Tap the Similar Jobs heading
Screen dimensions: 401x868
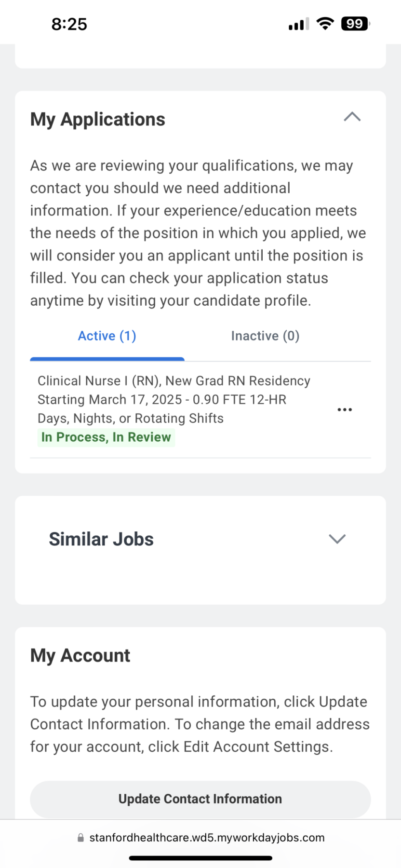pyautogui.click(x=101, y=539)
